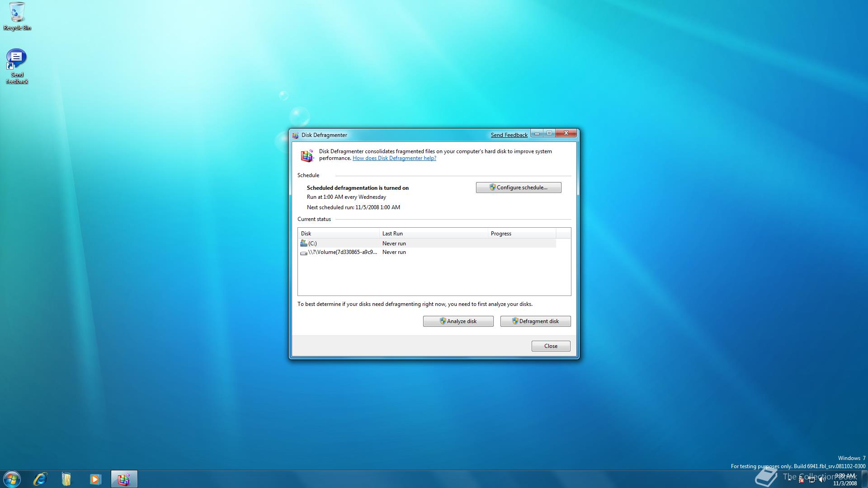Select the (C:) disk row
This screenshot has width=868, height=488.
coord(339,244)
